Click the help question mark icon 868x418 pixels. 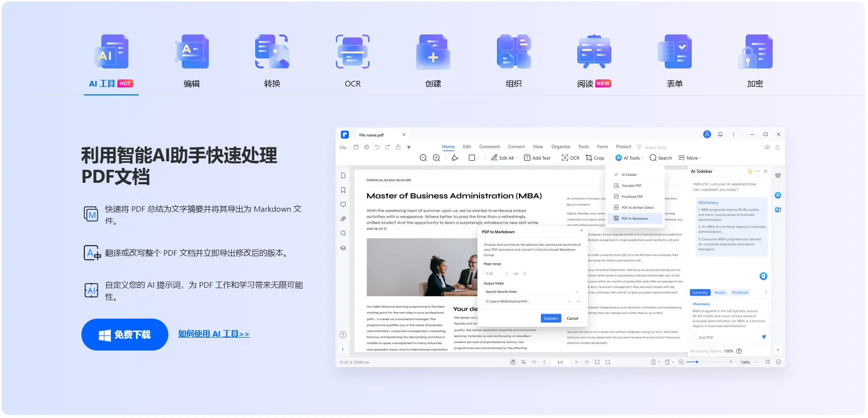coord(343,335)
